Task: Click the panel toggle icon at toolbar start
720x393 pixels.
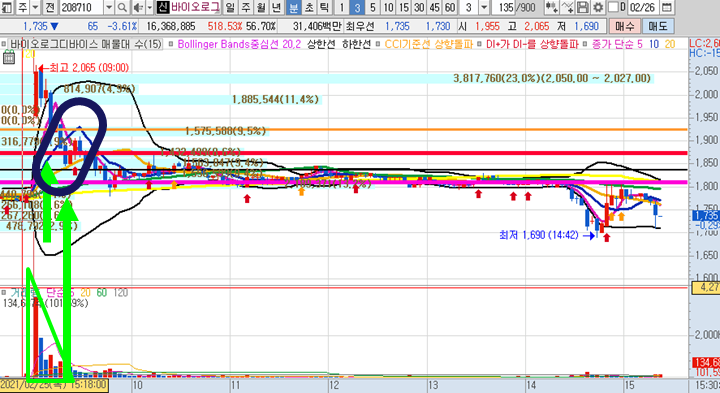Action: click(7, 7)
